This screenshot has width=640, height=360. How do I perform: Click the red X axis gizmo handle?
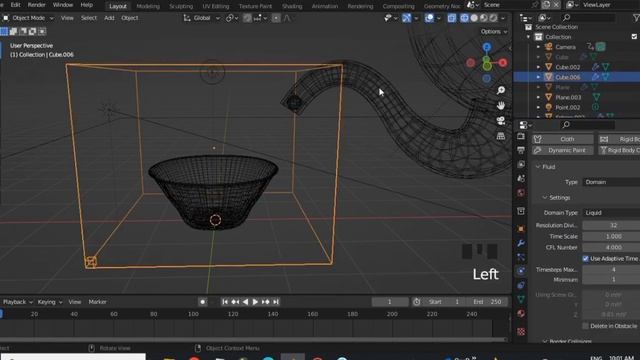coord(503,62)
